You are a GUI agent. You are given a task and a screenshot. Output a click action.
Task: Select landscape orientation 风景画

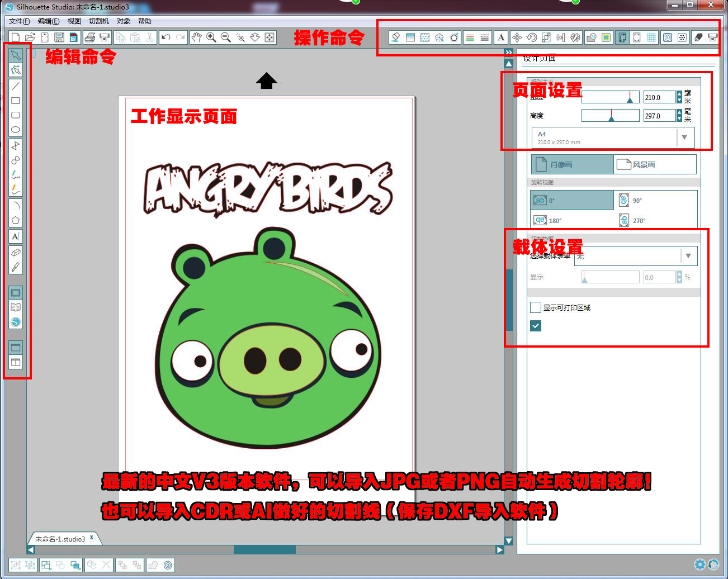coord(655,164)
